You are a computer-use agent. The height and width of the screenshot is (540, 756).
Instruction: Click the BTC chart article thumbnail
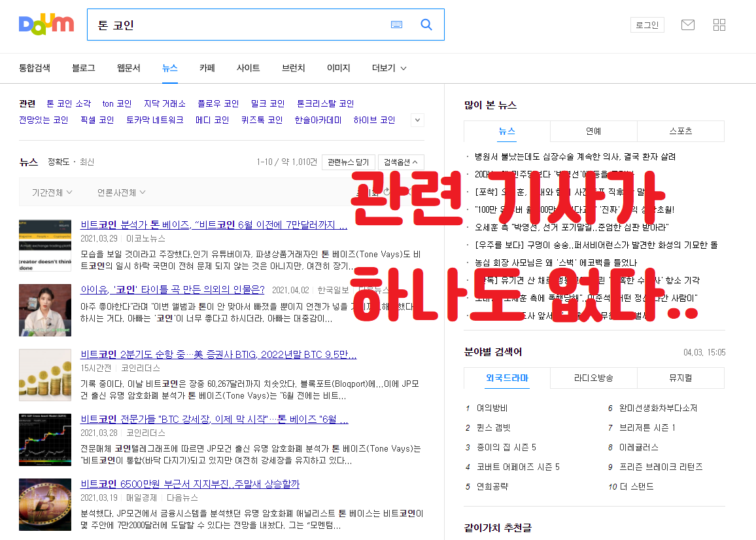click(x=45, y=440)
